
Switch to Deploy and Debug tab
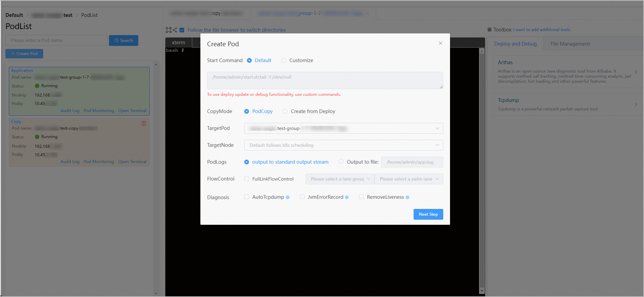pyautogui.click(x=515, y=44)
